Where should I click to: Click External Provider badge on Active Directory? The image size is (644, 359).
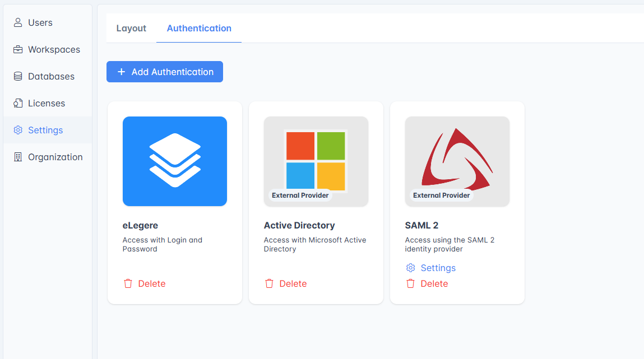300,195
